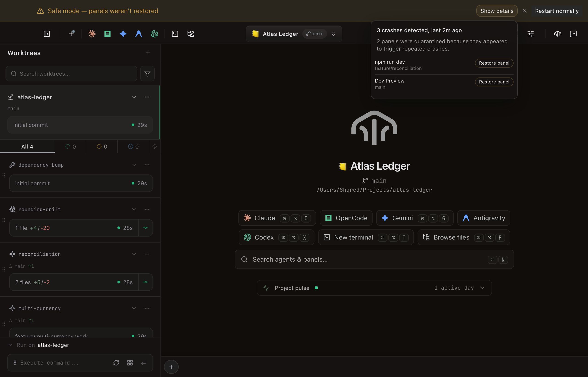Viewport: 588px width, 377px height.
Task: Expand the multi-currency worktree chevron
Action: tap(134, 308)
